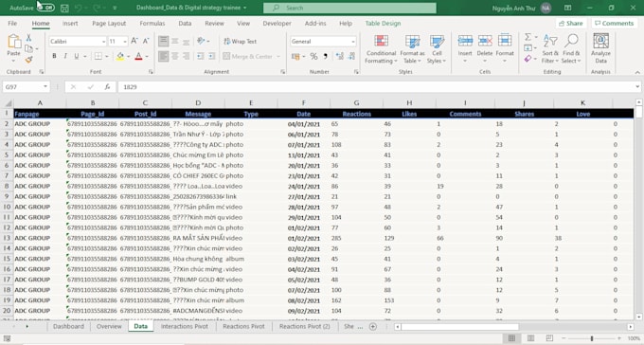Image resolution: width=644 pixels, height=345 pixels.
Task: Open the Dashboard sheet tab
Action: [68, 326]
